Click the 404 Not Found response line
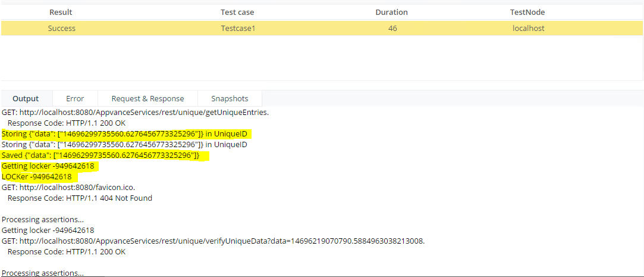The height and width of the screenshot is (277, 644). pos(80,198)
